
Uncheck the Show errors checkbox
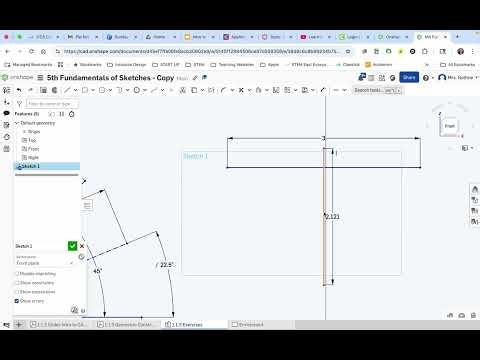click(17, 301)
